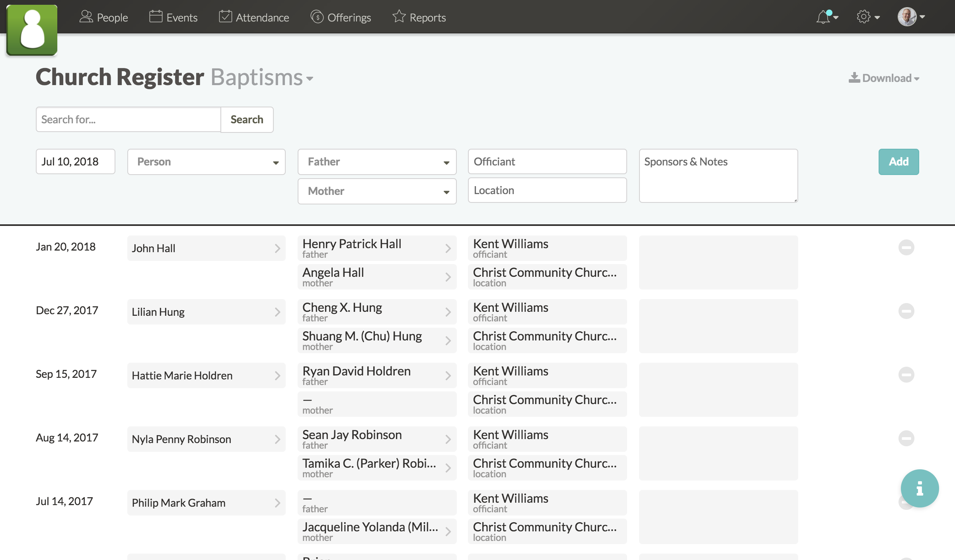Go to the Reports section
This screenshot has height=560, width=955.
(419, 17)
